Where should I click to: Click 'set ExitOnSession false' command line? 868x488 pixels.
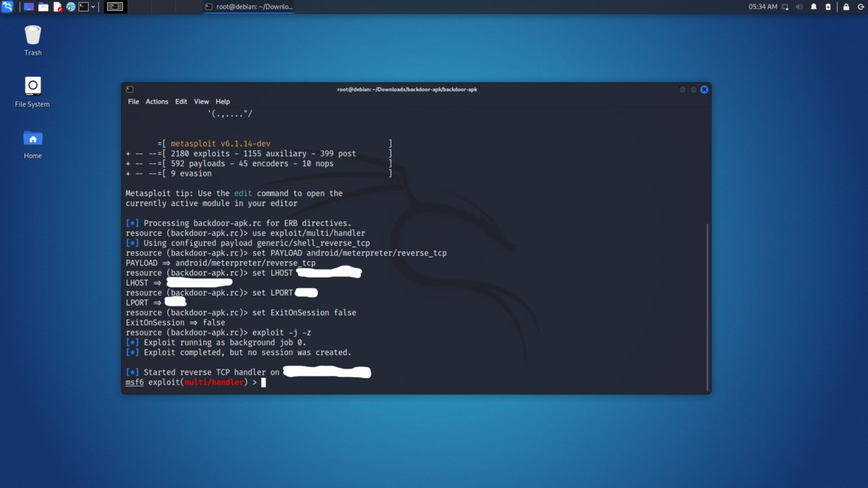tap(241, 313)
